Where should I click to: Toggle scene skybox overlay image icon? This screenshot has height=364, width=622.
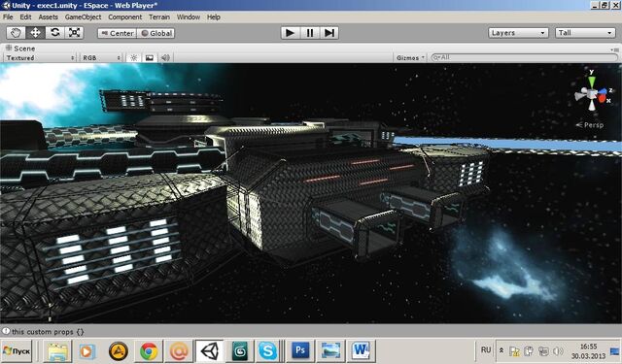150,58
